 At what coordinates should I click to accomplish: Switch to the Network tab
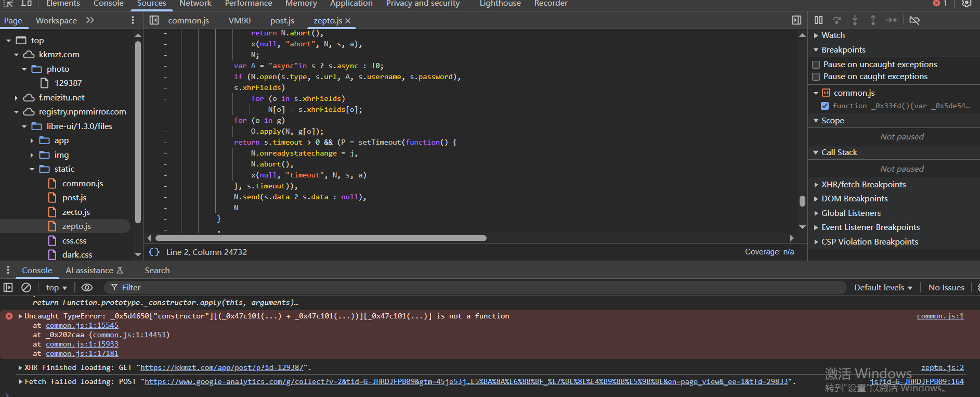pos(195,4)
